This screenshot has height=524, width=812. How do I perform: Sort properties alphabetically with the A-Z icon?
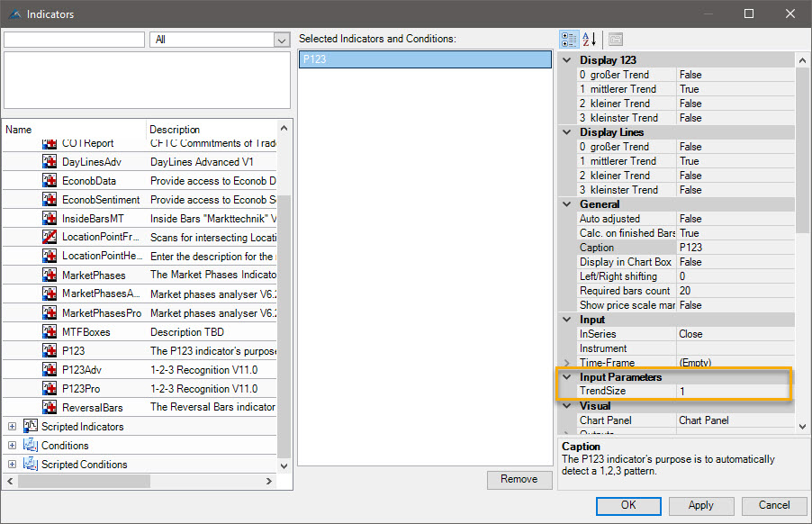point(590,40)
